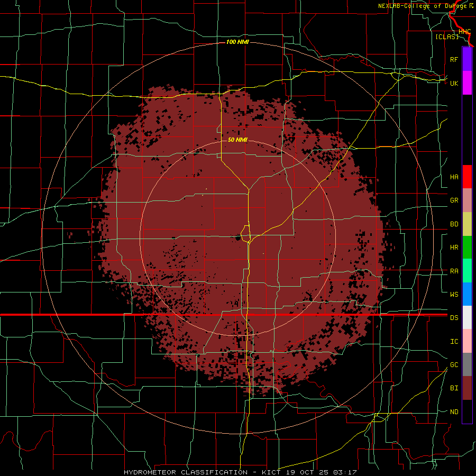The width and height of the screenshot is (476, 476).
Task: Click the 03:17 timestamp
Action: [344, 472]
